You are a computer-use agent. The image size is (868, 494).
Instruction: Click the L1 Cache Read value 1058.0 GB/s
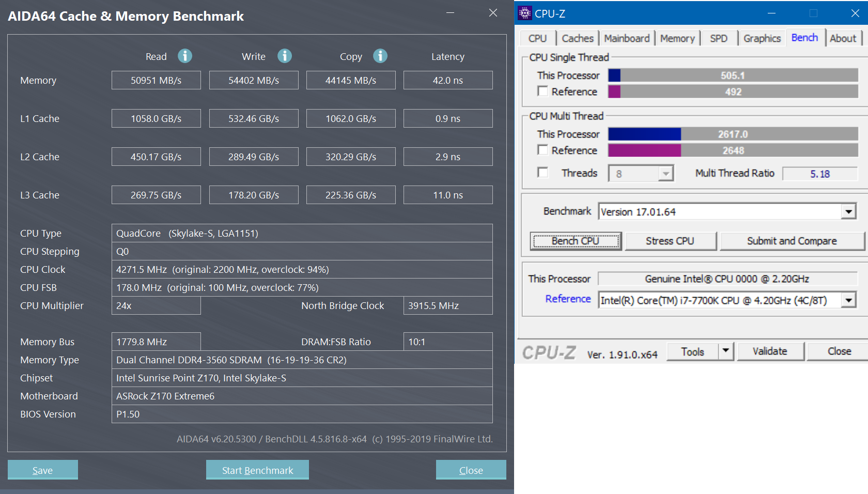click(156, 118)
